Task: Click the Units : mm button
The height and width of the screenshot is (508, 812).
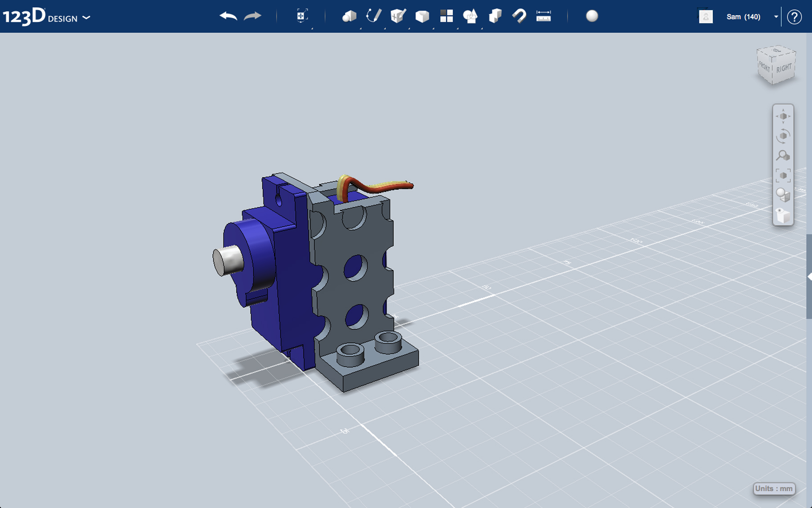Action: (774, 488)
